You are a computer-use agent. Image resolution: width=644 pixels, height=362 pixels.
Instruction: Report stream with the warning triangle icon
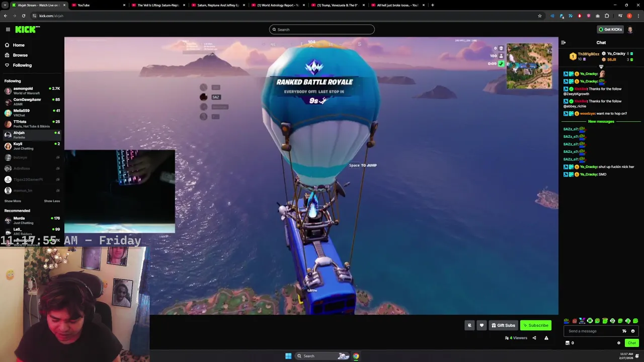(x=546, y=338)
